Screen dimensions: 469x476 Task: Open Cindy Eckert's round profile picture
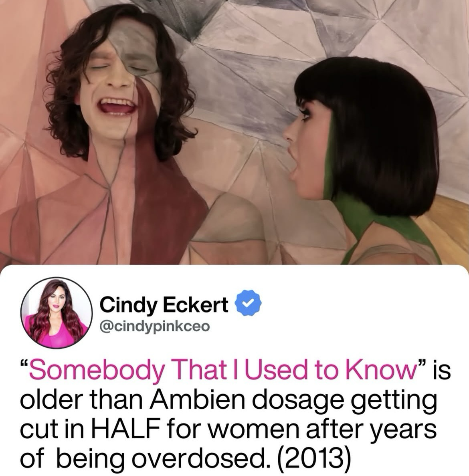tap(57, 313)
